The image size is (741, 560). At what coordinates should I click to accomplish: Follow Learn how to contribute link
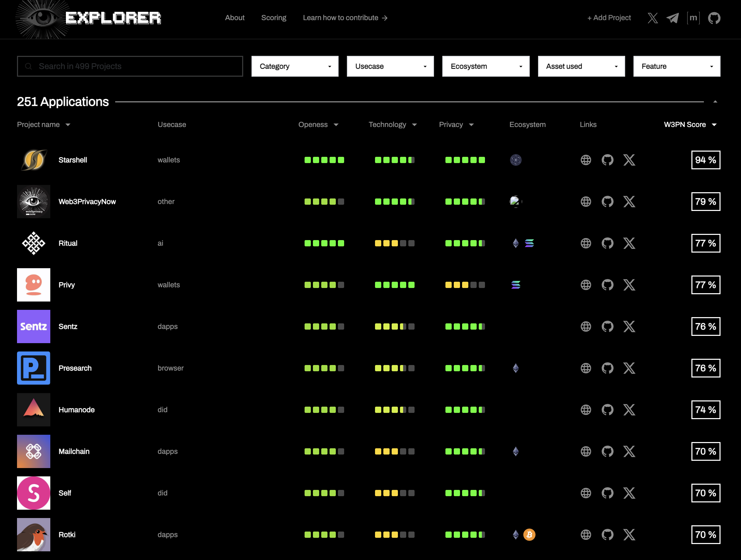(x=345, y=18)
